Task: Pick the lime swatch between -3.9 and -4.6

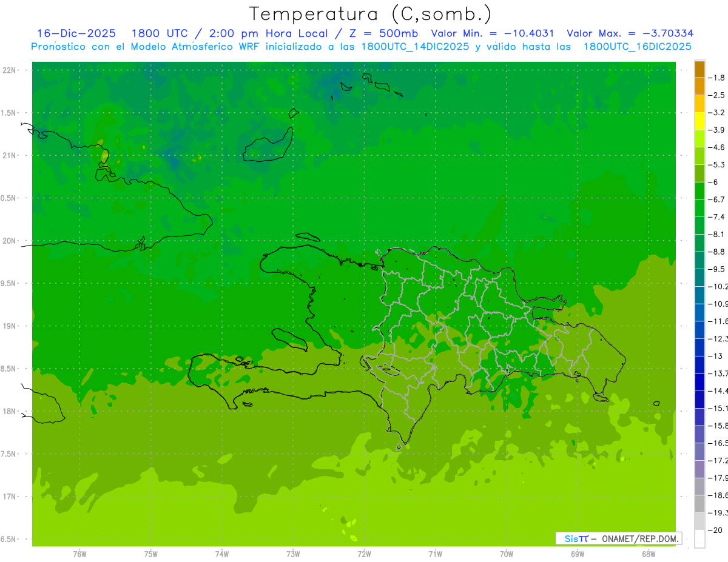Action: coord(699,138)
